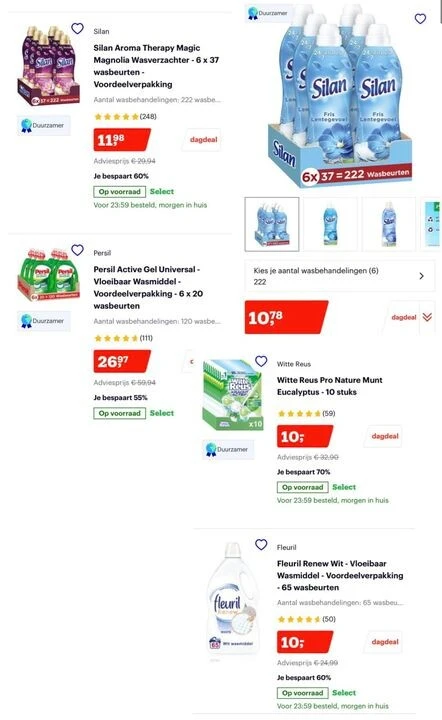Toggle wishlist heart on Witte Reus product
The width and height of the screenshot is (442, 720).
pyautogui.click(x=261, y=361)
